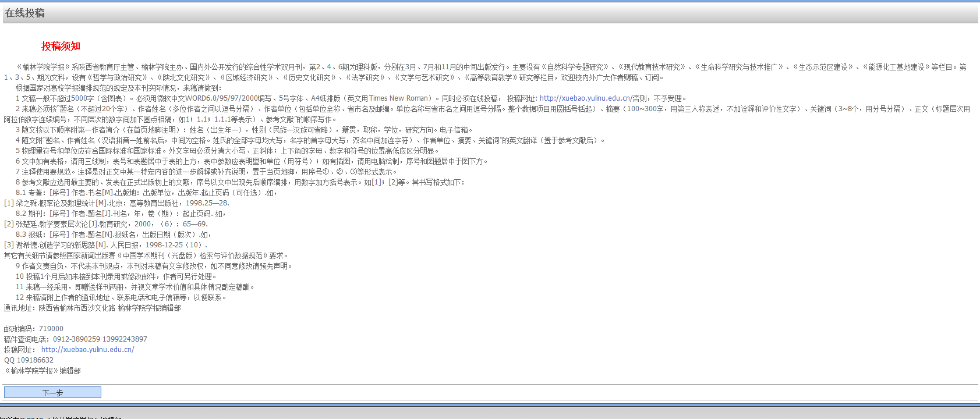Click the 其它有关细节请参照 line
The height and width of the screenshot is (419, 980).
pyautogui.click(x=147, y=255)
